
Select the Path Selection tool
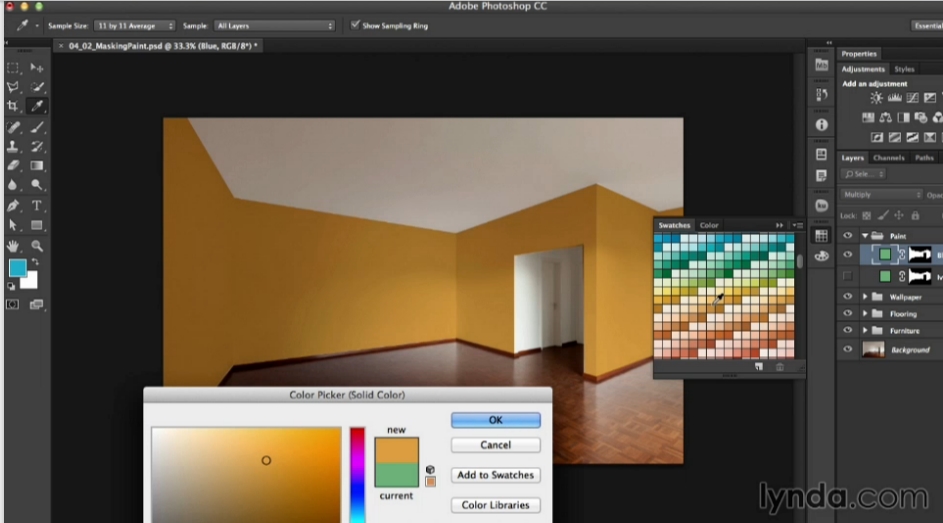(13, 225)
